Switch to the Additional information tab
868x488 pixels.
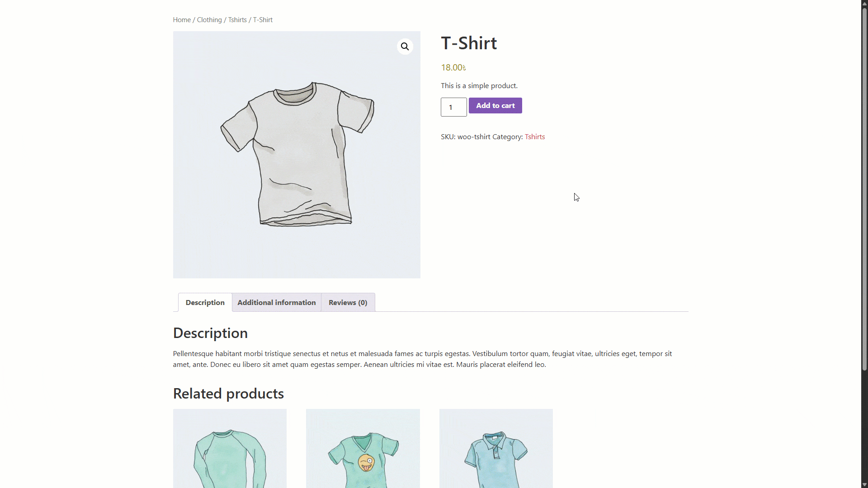[276, 303]
